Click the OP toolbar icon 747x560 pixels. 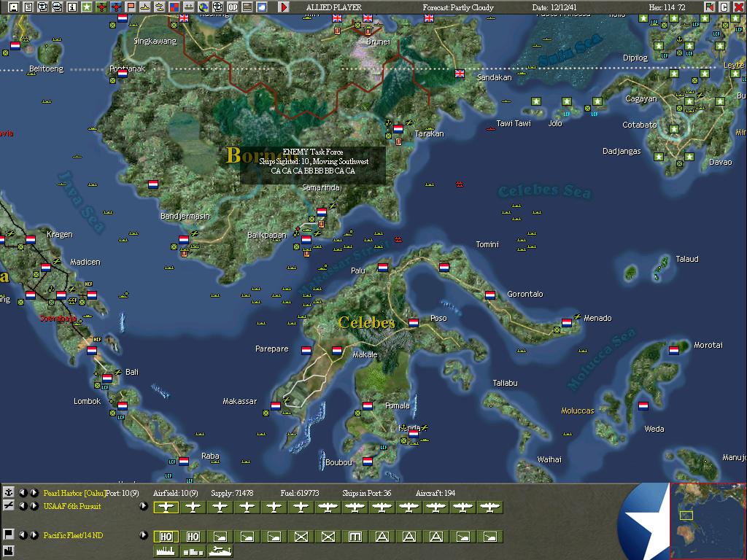tap(233, 7)
